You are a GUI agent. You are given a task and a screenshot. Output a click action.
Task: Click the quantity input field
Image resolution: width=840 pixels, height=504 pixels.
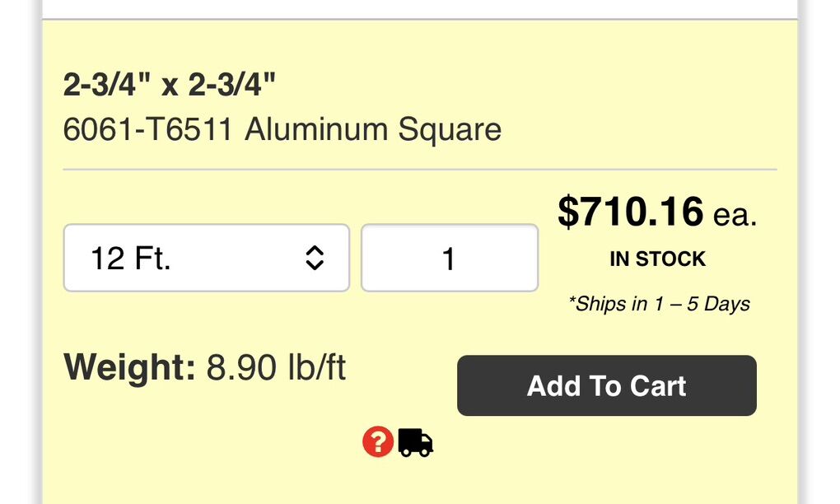pos(449,259)
